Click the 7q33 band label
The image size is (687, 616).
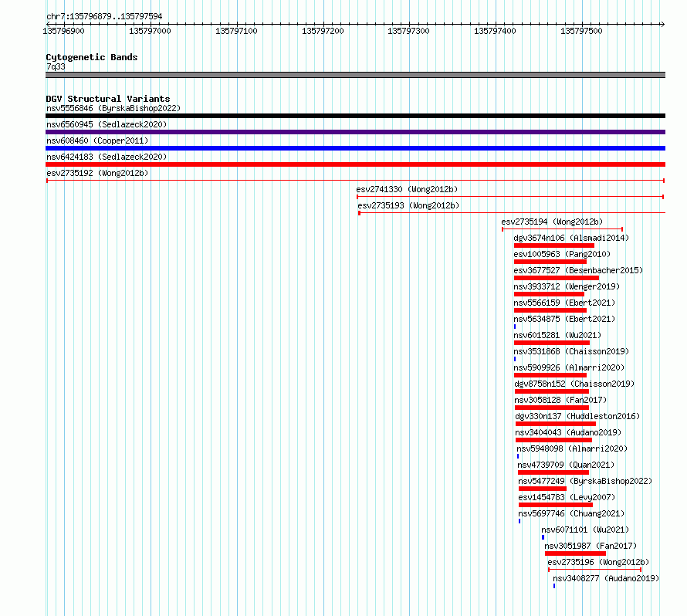56,66
